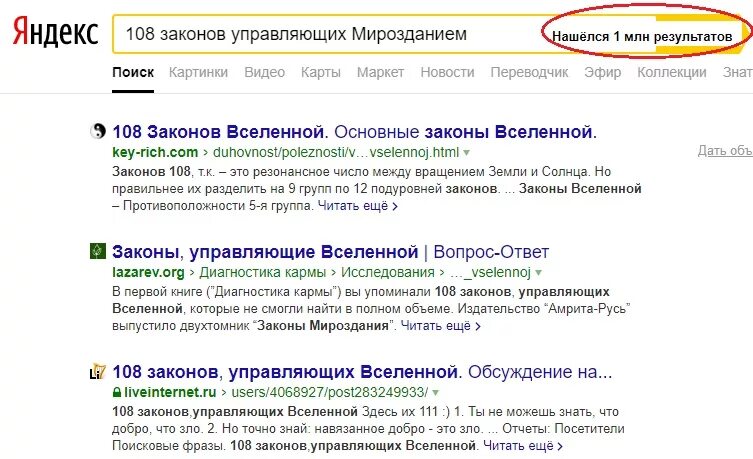Expand the dropdown arrow after lazarev.org URL
The height and width of the screenshot is (459, 753).
[538, 273]
